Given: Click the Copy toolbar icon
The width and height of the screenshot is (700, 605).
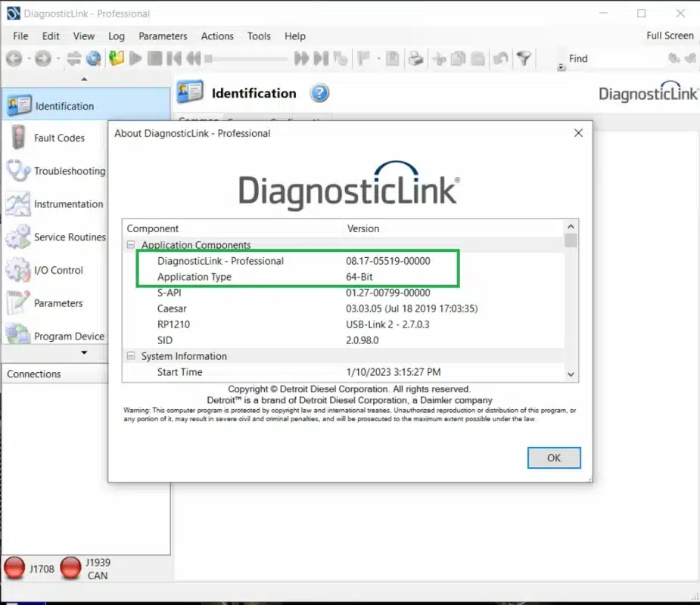Looking at the screenshot, I should pos(459,58).
